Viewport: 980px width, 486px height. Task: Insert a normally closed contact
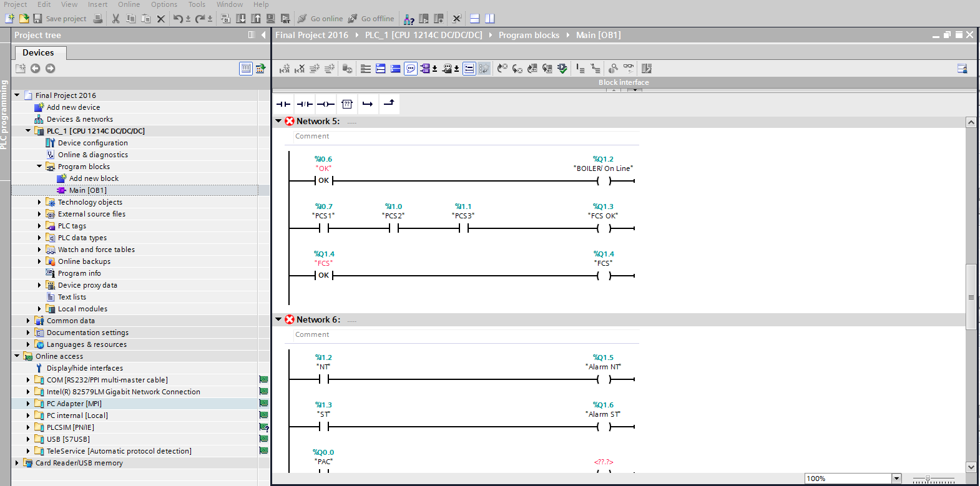point(305,104)
